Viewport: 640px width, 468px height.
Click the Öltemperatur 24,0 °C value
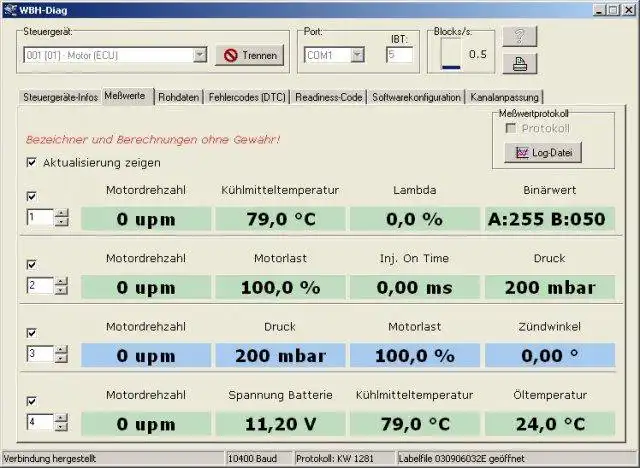(x=549, y=424)
